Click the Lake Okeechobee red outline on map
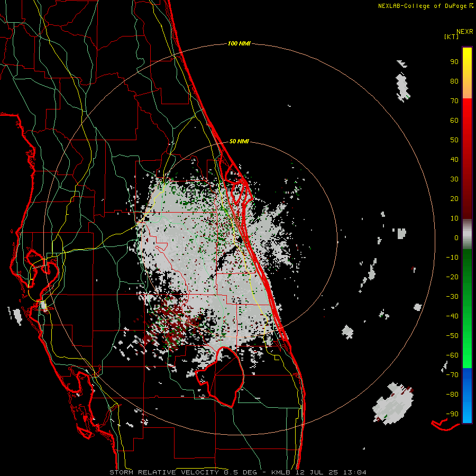Screen dimensions: 476x476 point(221,377)
